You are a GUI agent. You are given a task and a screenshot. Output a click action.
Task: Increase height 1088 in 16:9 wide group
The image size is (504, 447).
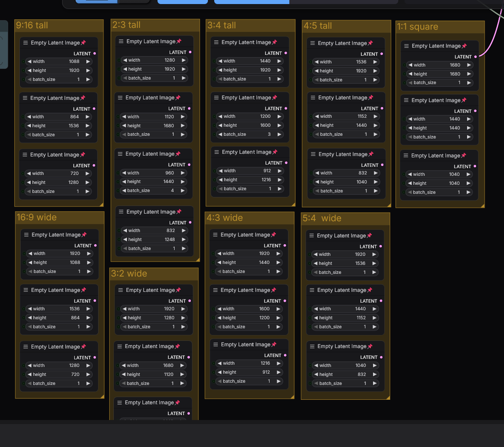pyautogui.click(x=89, y=262)
